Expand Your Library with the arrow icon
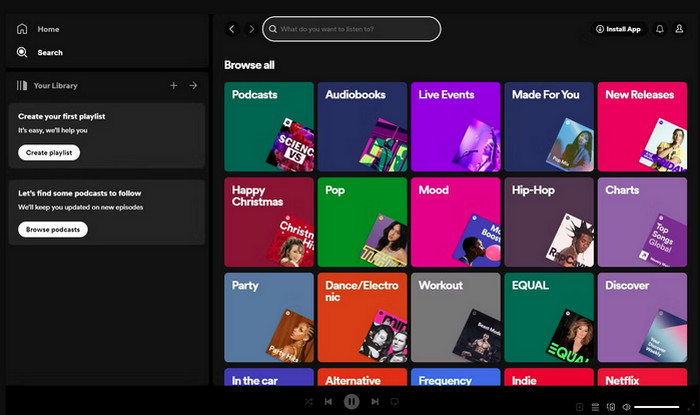Image resolution: width=700 pixels, height=415 pixels. point(193,86)
